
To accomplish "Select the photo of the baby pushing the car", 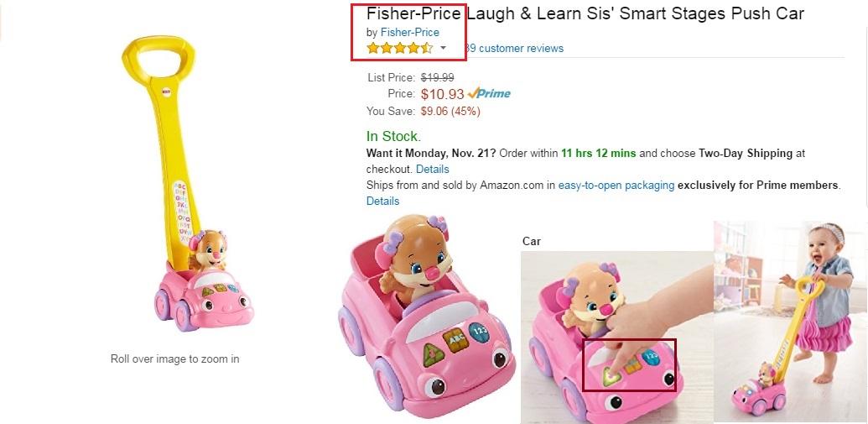I will pos(789,319).
